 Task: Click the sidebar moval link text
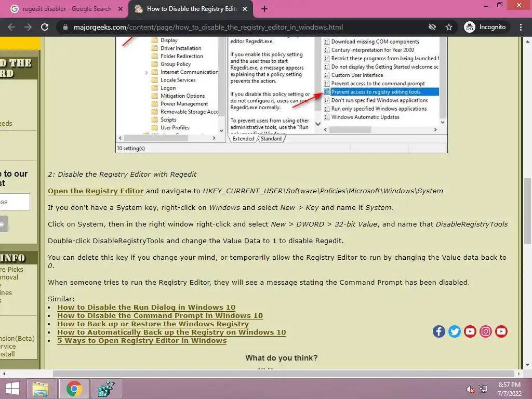pos(9,277)
